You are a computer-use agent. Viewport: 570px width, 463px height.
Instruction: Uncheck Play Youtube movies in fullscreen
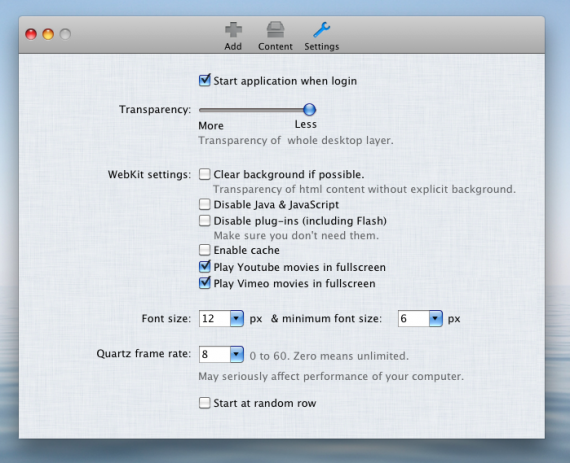(x=205, y=267)
